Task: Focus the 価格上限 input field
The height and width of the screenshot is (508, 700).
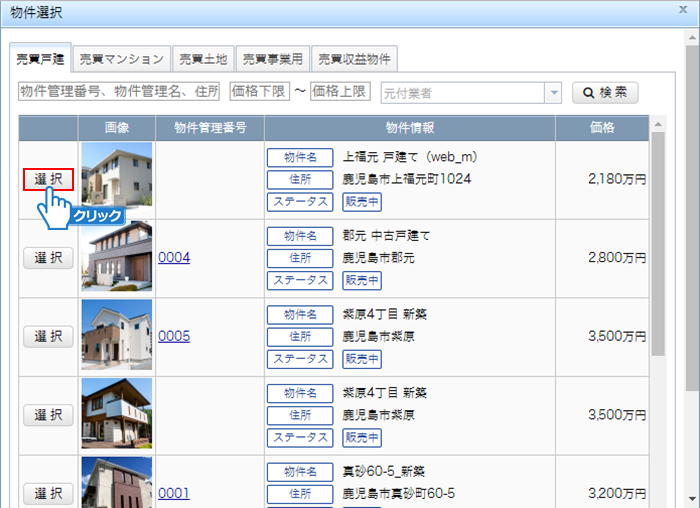Action: tap(339, 92)
